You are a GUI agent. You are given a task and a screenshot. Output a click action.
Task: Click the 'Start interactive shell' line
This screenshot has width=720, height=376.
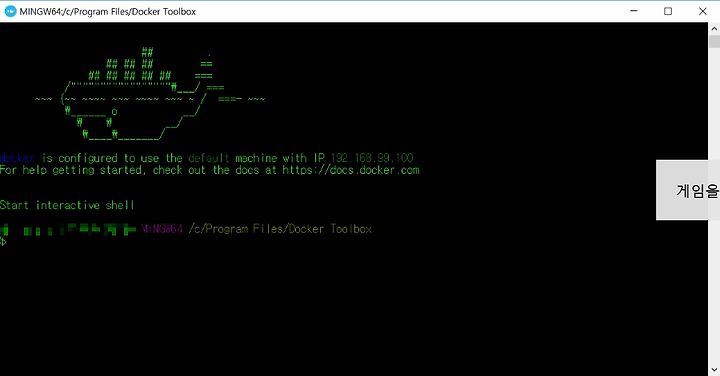click(67, 205)
